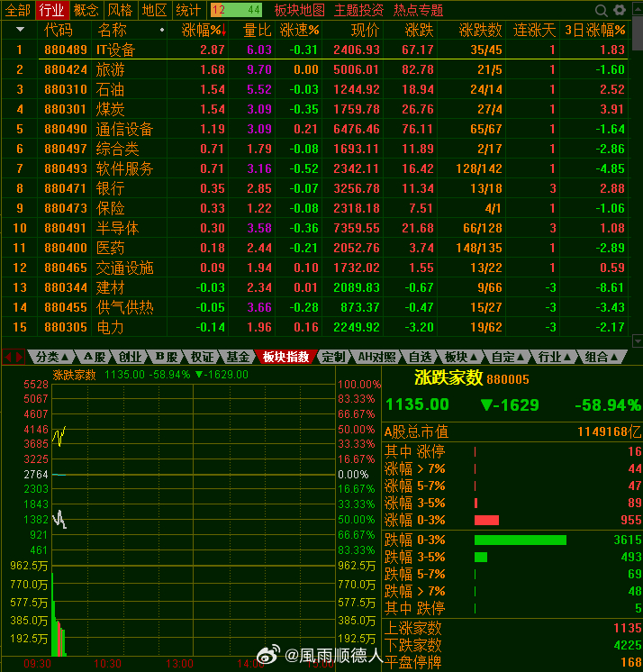Select the 基金 bottom tab

tap(238, 357)
